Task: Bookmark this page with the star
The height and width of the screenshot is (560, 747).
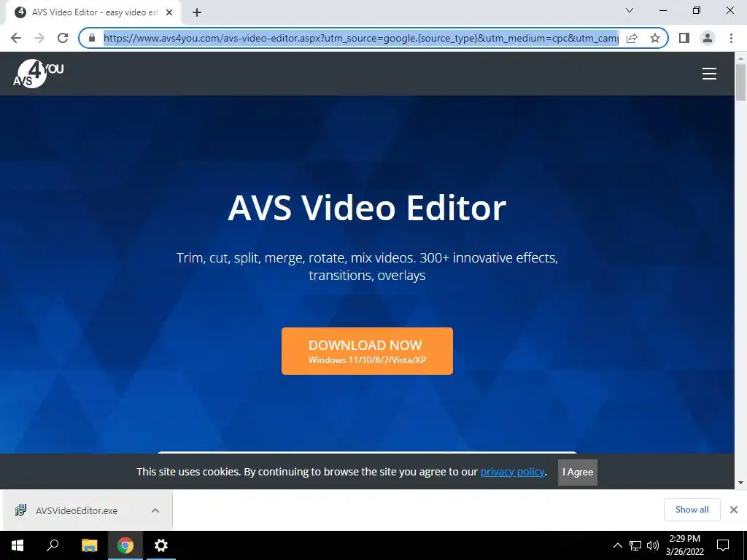Action: tap(655, 38)
